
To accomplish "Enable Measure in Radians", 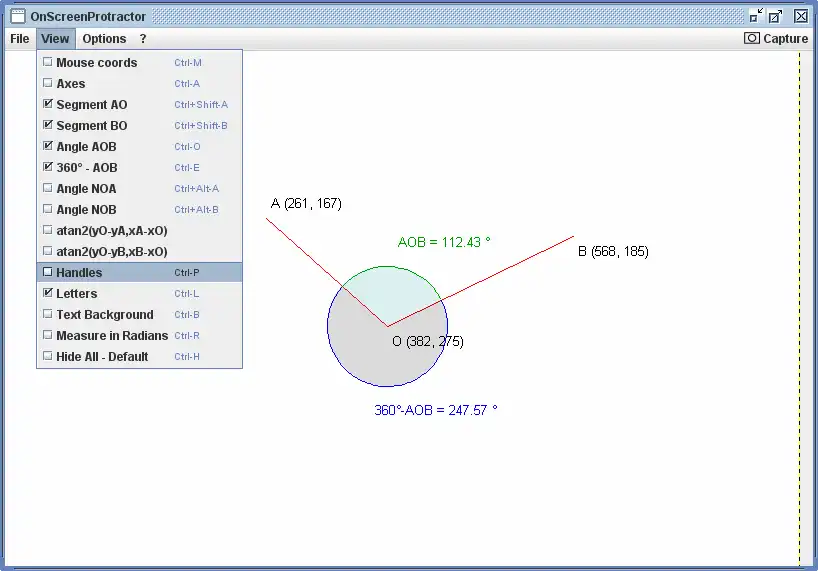I will 47,335.
